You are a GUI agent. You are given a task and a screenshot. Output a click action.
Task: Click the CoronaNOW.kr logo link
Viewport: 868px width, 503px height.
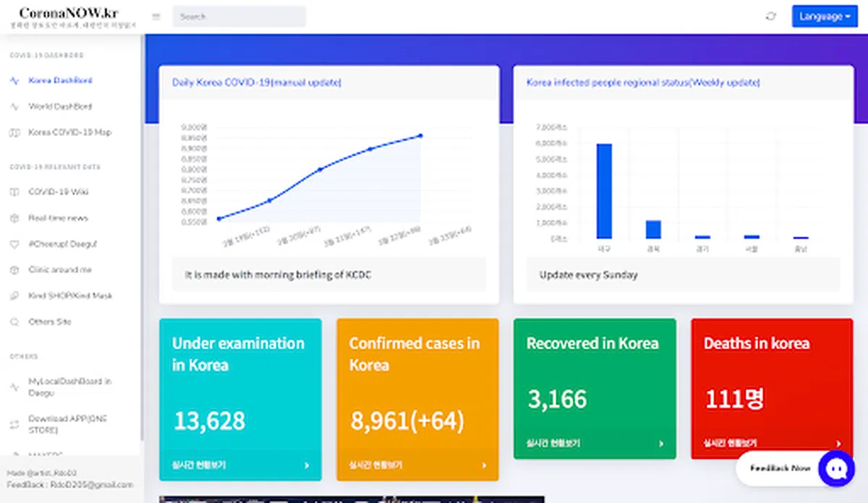pyautogui.click(x=69, y=14)
